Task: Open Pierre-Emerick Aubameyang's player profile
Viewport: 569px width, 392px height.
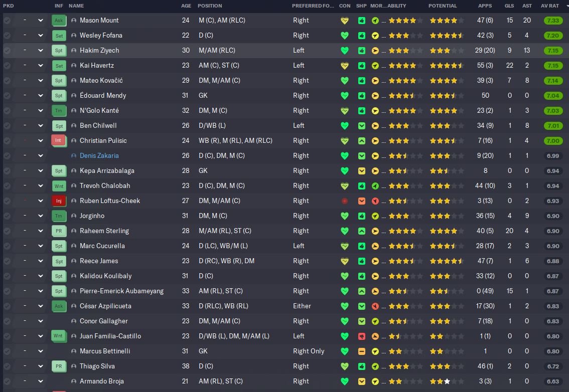Action: click(121, 291)
